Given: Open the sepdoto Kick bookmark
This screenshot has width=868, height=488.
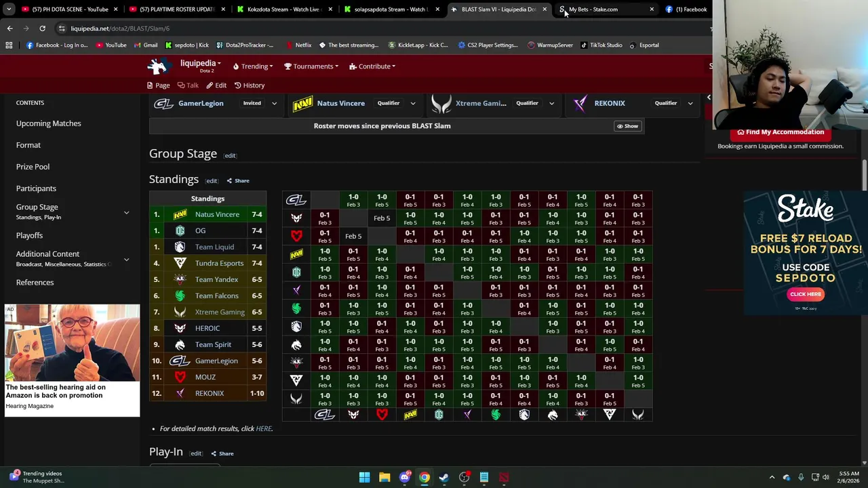Looking at the screenshot, I should (187, 45).
